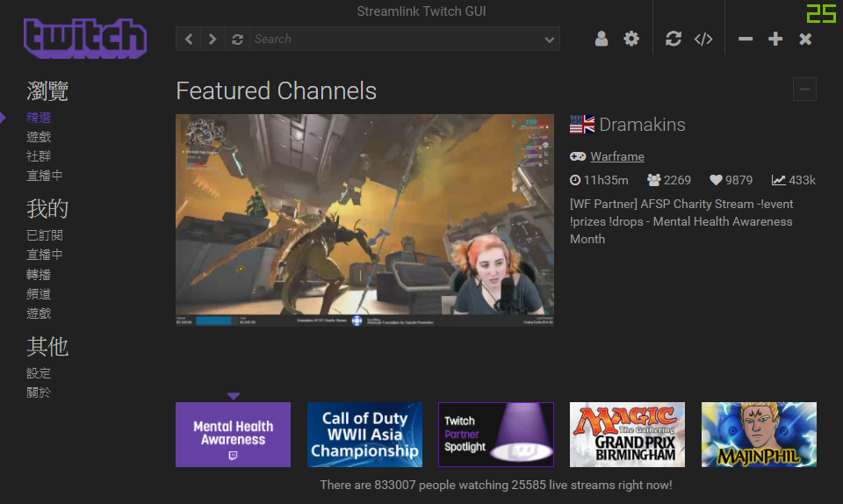Open the Warframe game link

tap(617, 156)
